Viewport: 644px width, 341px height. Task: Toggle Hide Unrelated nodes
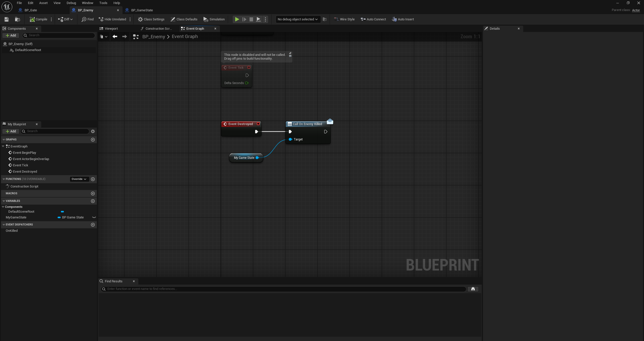point(112,19)
